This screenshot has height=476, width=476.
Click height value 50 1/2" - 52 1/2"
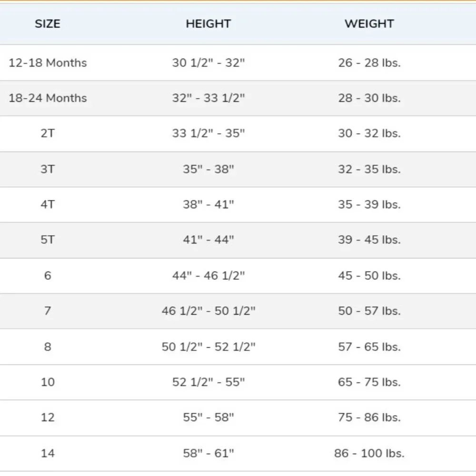208,347
